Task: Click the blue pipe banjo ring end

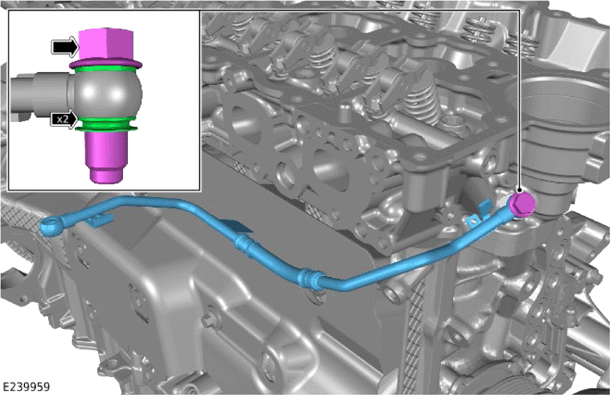Action: click(x=50, y=226)
